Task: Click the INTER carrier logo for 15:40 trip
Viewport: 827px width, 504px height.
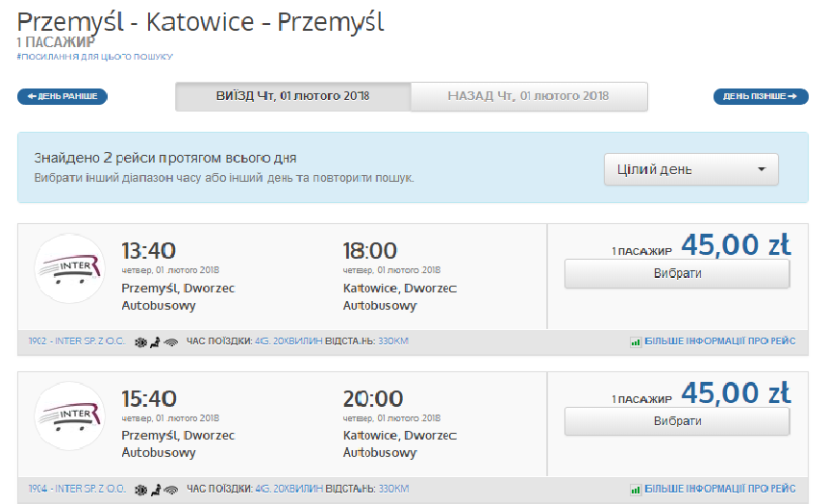Action: tap(69, 416)
